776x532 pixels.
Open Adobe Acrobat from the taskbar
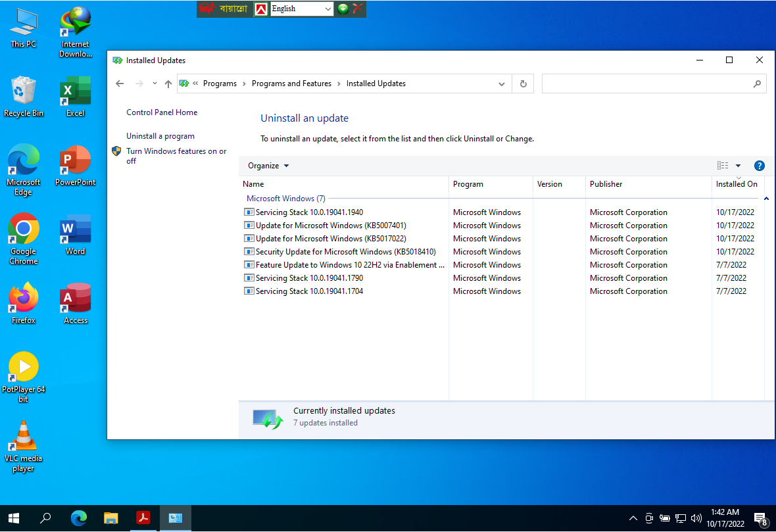(x=143, y=518)
